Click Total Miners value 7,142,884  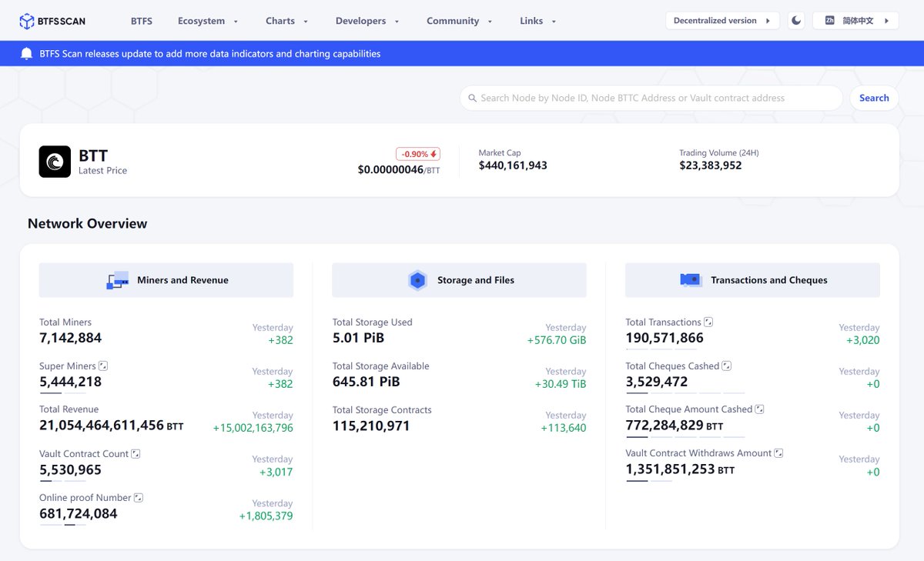71,338
